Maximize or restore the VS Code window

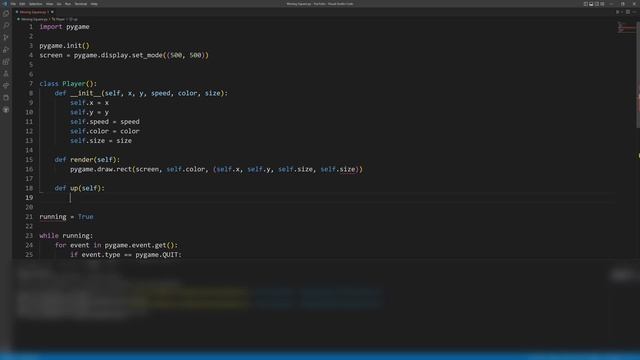[623, 4]
